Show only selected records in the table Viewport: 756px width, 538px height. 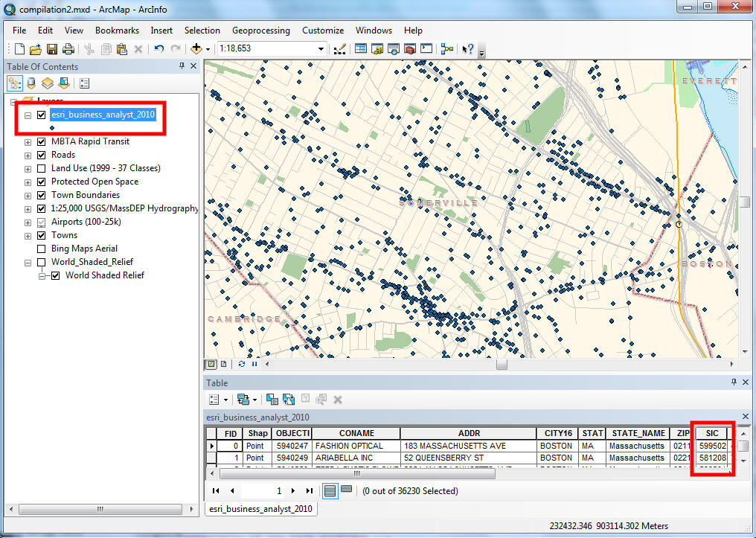point(346,490)
